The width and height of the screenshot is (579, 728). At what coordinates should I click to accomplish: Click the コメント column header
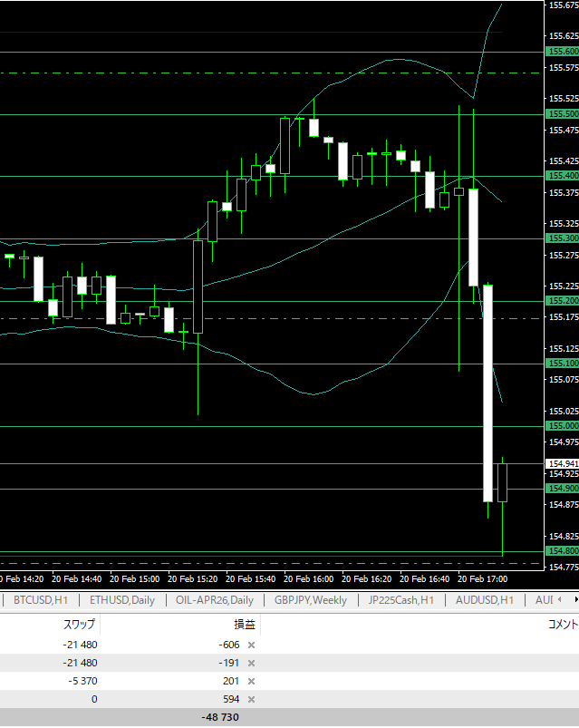(x=562, y=625)
